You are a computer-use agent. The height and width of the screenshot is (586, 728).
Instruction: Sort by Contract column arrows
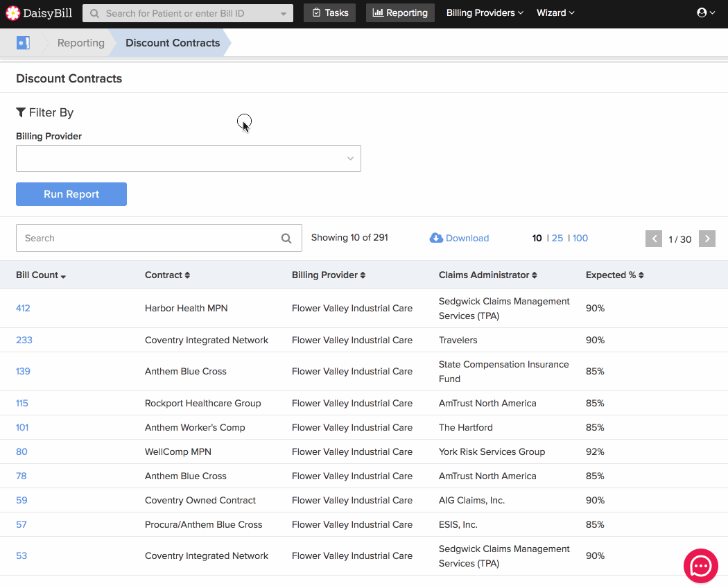pyautogui.click(x=188, y=275)
